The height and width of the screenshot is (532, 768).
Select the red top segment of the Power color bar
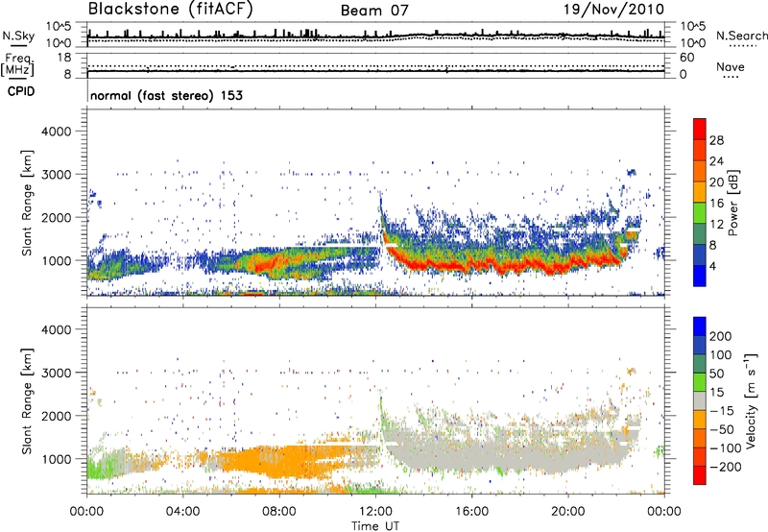click(700, 129)
